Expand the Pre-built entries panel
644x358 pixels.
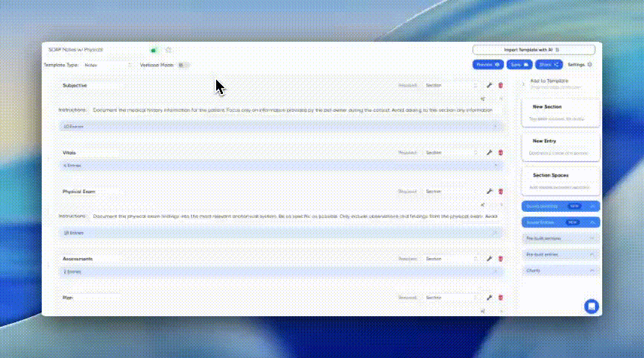(561, 254)
